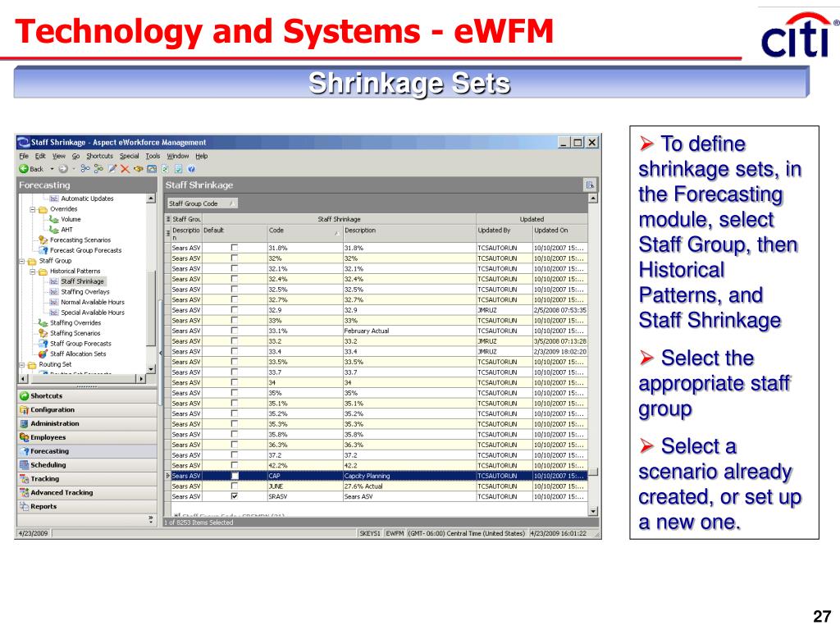
Task: Click the Volume override tree icon
Action: tap(53, 219)
